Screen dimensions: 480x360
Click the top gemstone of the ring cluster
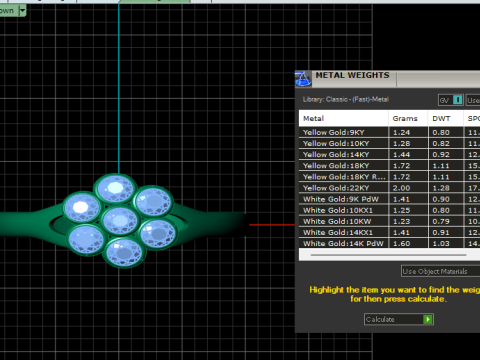pyautogui.click(x=115, y=188)
